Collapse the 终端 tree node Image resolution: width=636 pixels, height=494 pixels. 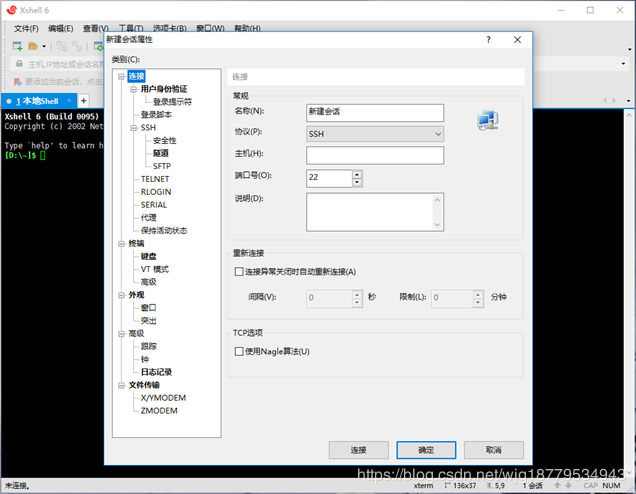pyautogui.click(x=121, y=244)
